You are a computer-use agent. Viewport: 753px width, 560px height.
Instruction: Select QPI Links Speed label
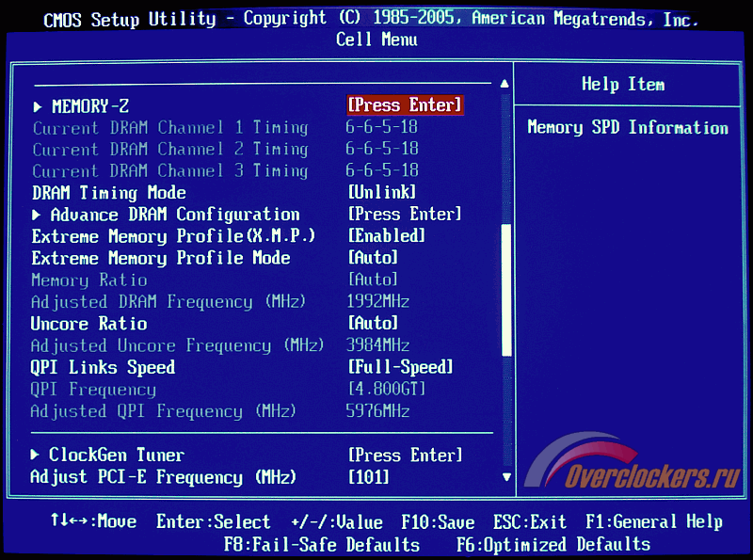click(103, 367)
